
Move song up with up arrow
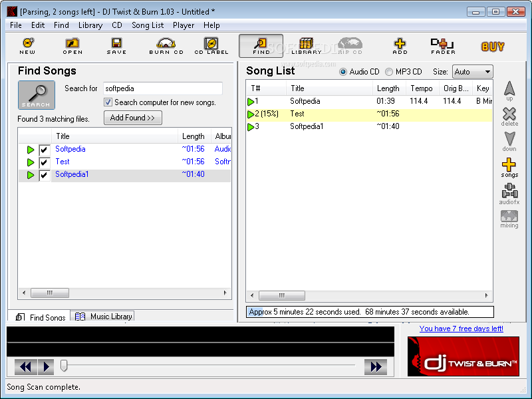pos(509,91)
